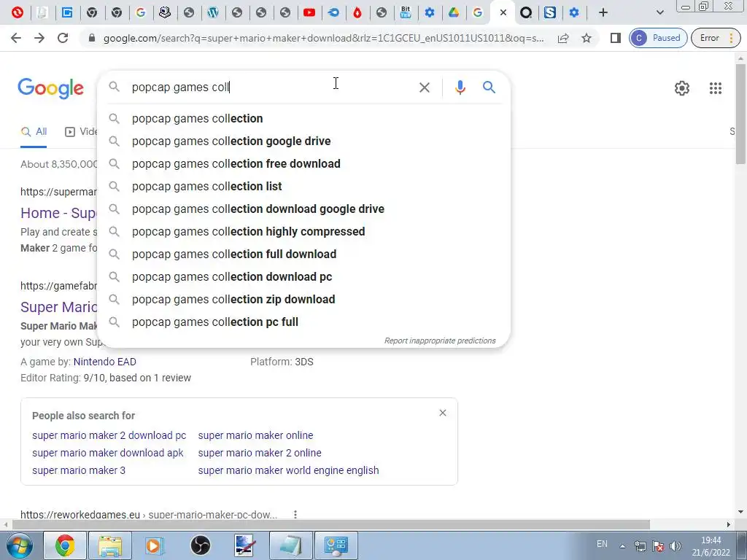Screen dimensions: 747x560
Task: Choose suggestion "collection full download"
Action: click(303, 254)
